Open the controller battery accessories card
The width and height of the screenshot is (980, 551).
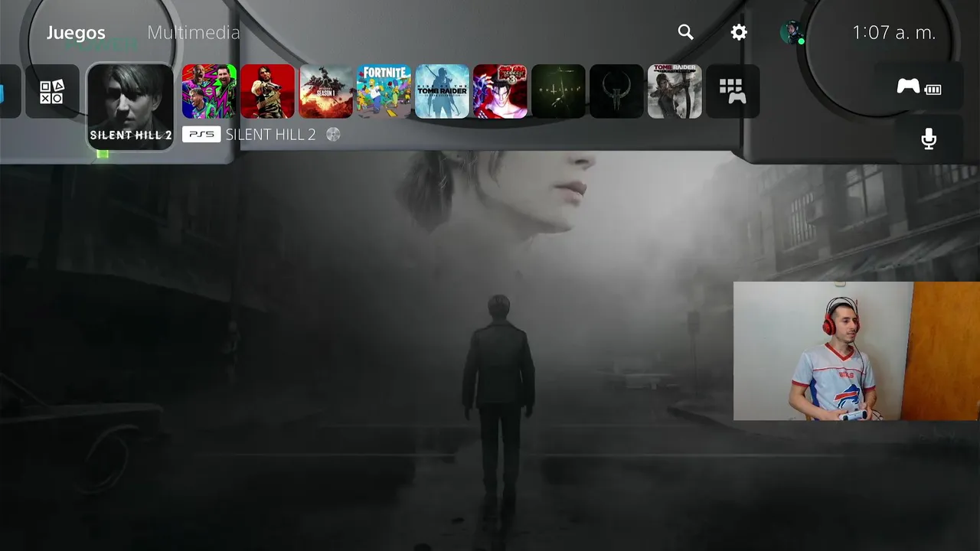(x=919, y=86)
